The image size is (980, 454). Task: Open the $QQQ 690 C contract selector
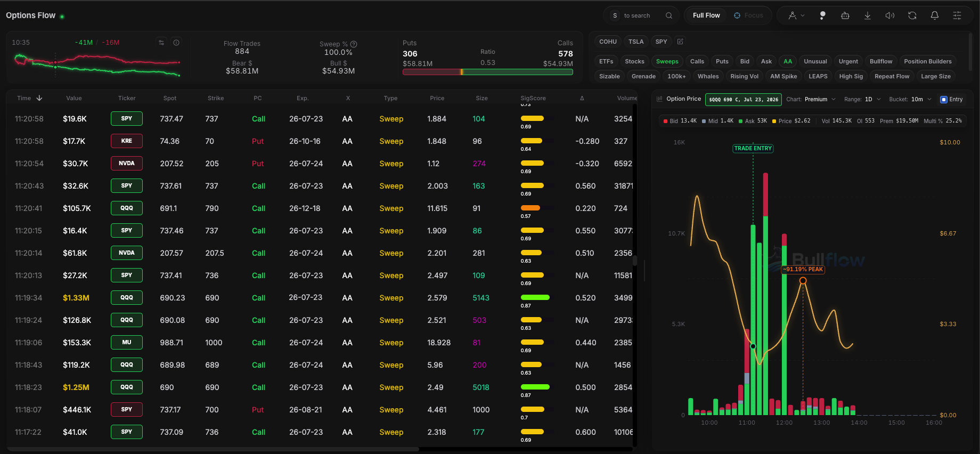[x=744, y=99]
